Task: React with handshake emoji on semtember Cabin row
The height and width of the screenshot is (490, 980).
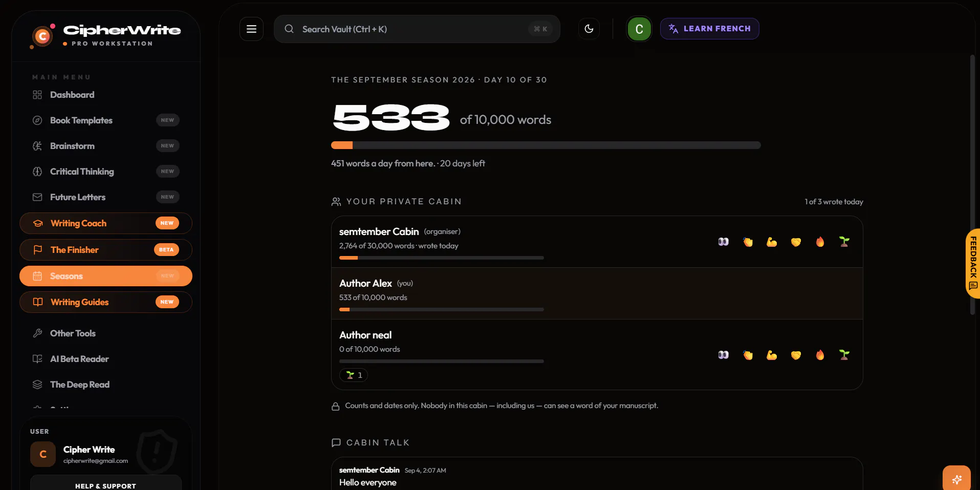Action: (x=796, y=242)
